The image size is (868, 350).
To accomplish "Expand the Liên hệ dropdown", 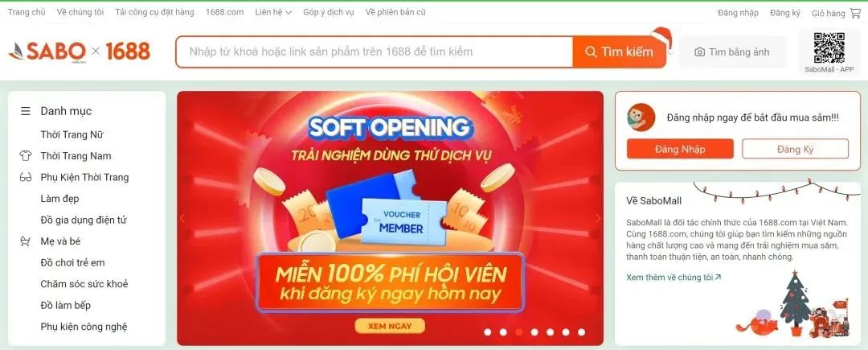I will coord(273,12).
